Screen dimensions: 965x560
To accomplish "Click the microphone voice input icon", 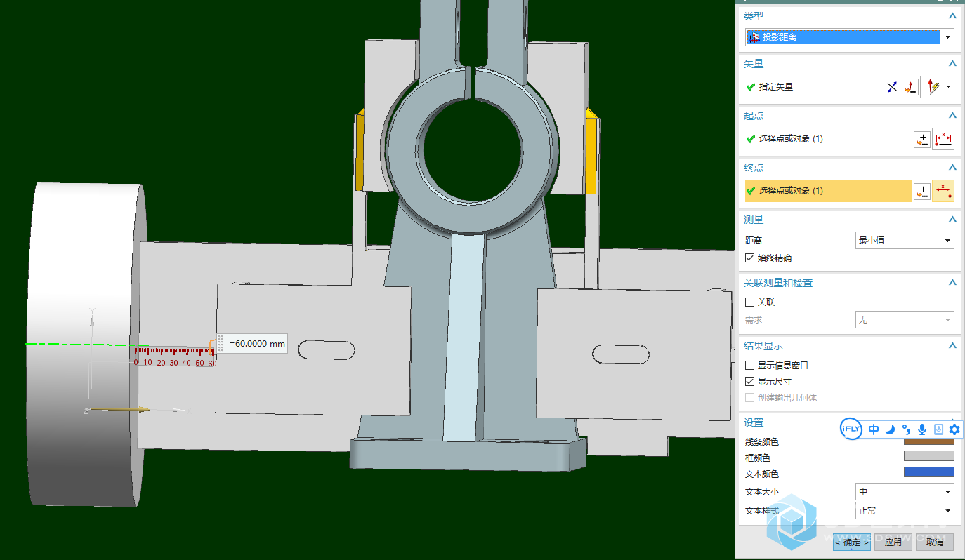I will point(922,429).
